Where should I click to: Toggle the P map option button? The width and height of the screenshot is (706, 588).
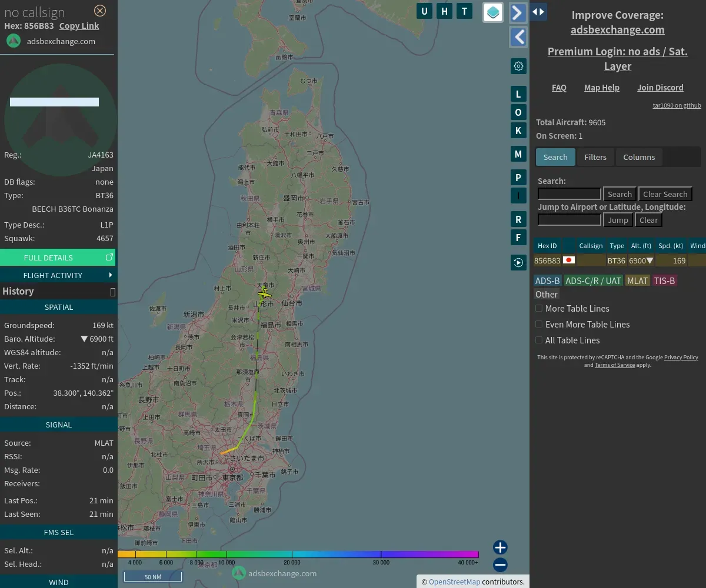pos(518,178)
